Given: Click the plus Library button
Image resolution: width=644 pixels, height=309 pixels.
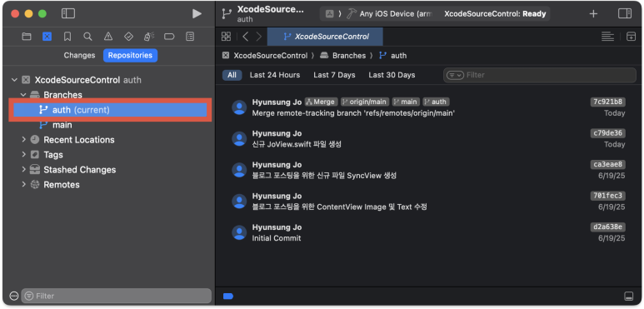Looking at the screenshot, I should click(x=593, y=13).
